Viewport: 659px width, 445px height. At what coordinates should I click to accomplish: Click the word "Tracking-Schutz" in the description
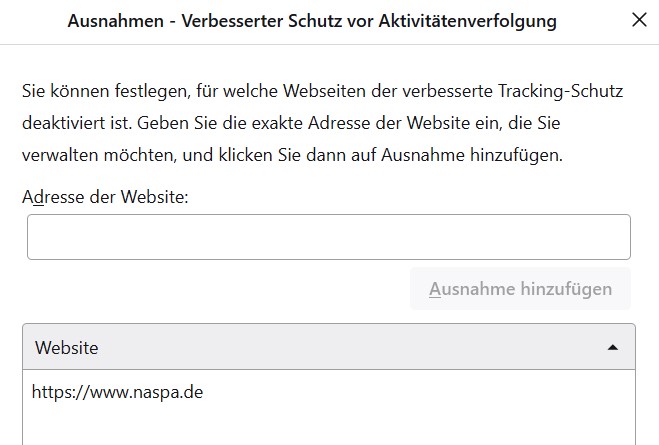tap(564, 92)
